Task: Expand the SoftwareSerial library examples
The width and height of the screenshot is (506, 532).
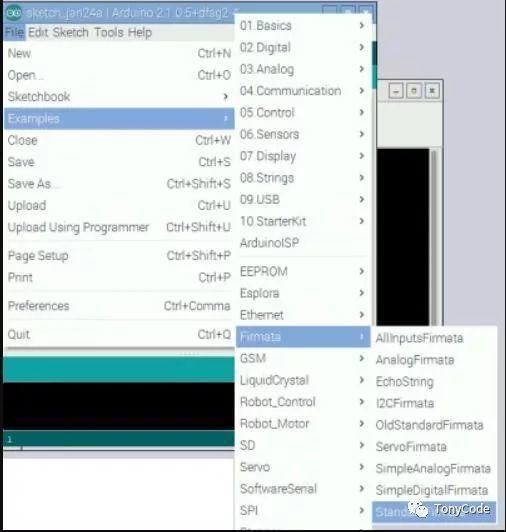Action: [302, 489]
